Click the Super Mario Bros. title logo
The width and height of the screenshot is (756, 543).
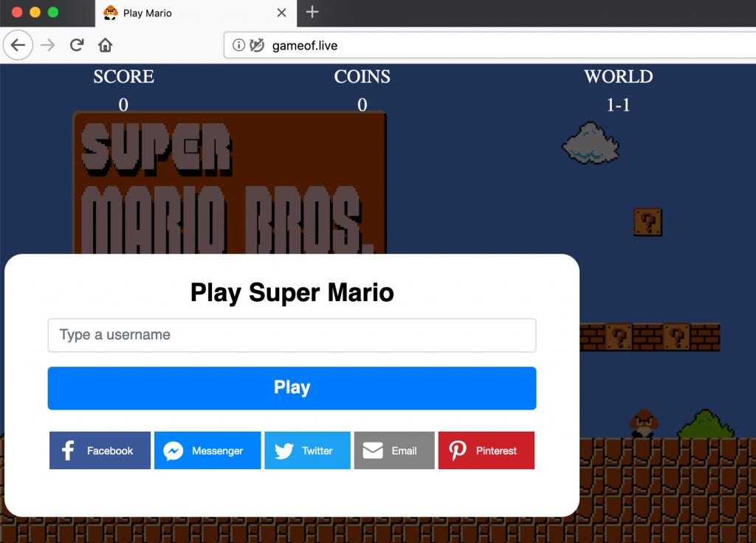pyautogui.click(x=230, y=183)
